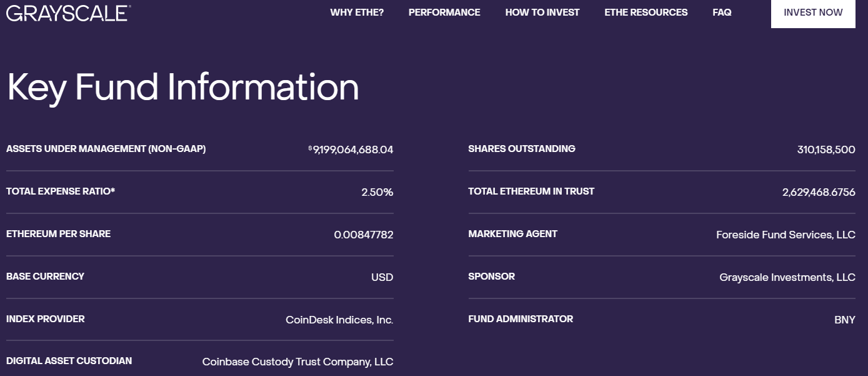The image size is (868, 376).
Task: Click the INVEST NOW button
Action: click(813, 12)
